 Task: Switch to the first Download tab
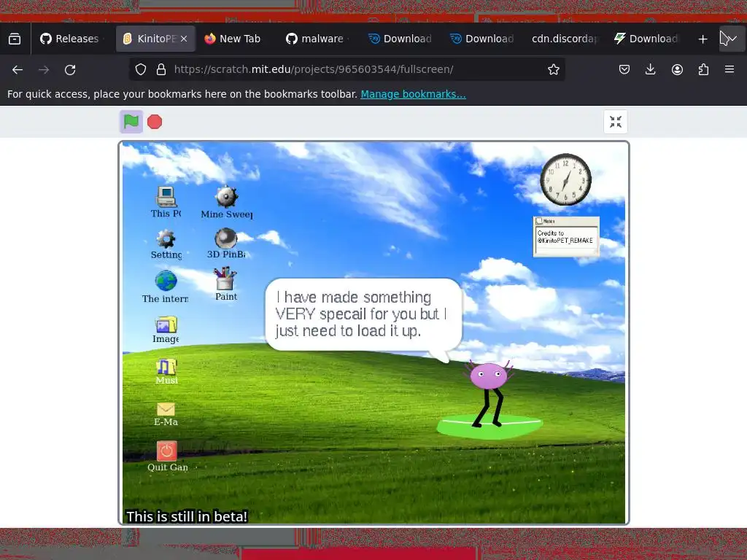tap(400, 39)
